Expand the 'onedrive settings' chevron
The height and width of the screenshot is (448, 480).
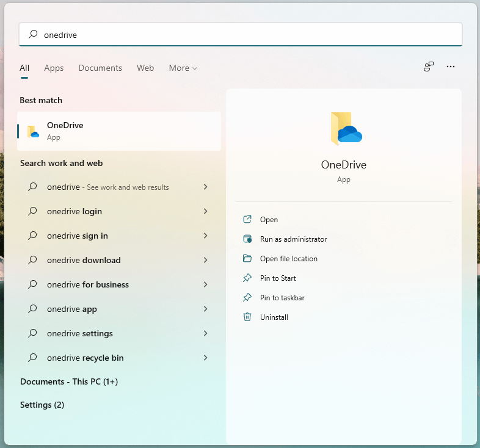point(205,333)
